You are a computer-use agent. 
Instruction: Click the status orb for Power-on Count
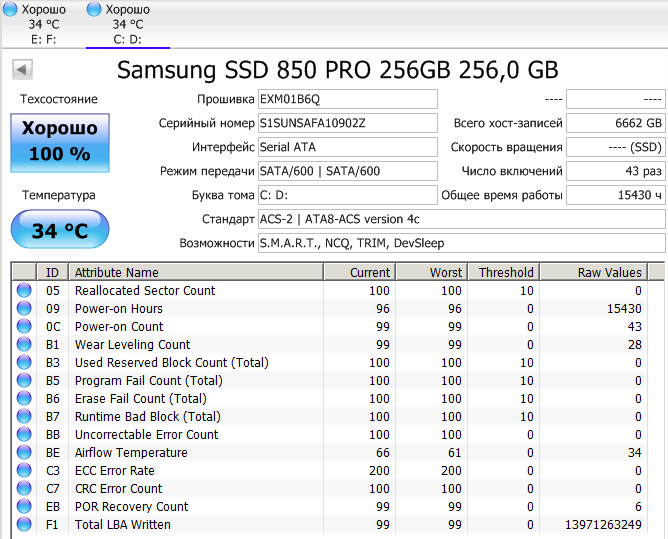coord(24,326)
